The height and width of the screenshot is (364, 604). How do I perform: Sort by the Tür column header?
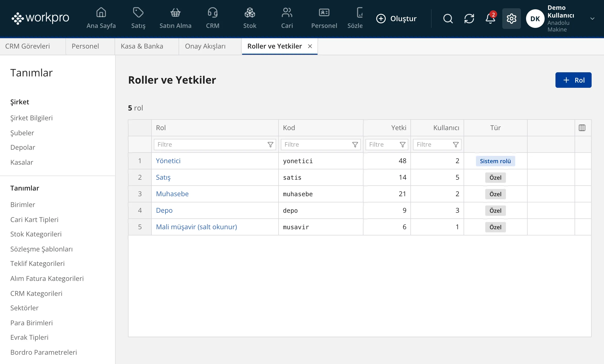point(495,128)
